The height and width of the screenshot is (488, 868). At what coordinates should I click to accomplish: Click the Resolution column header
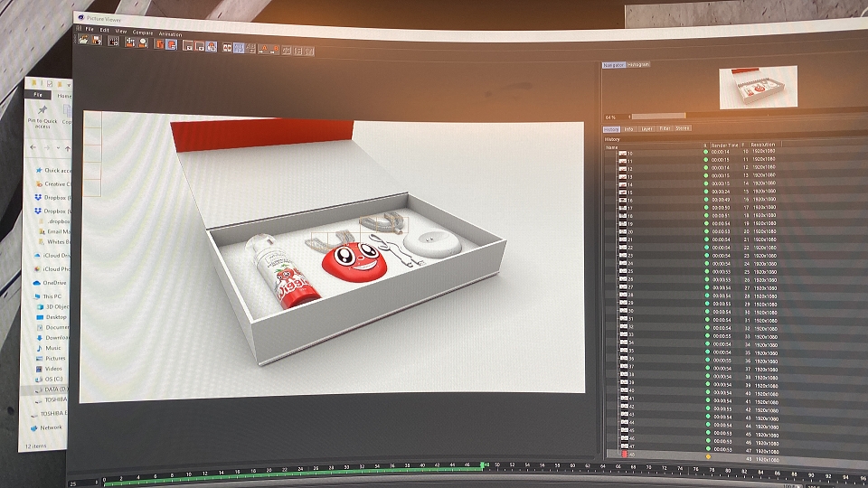point(763,145)
